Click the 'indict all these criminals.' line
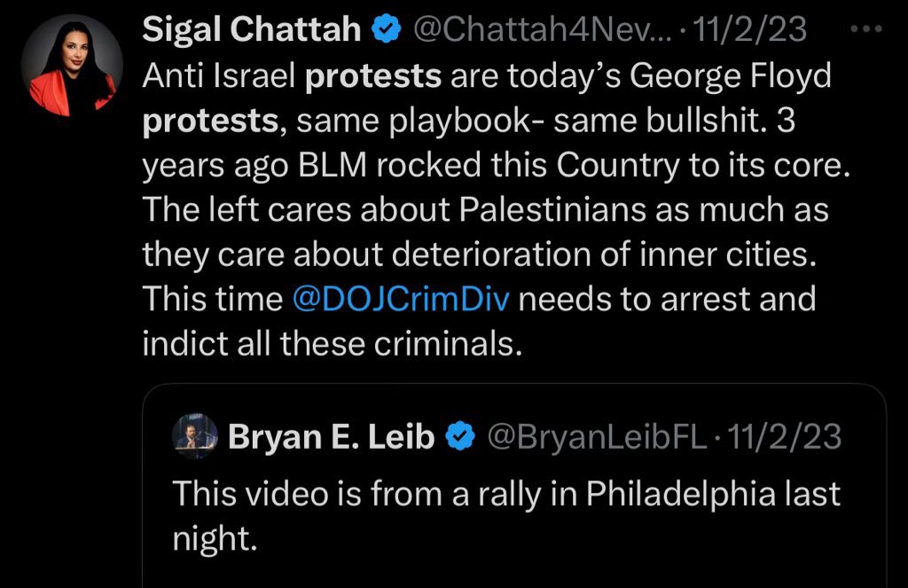This screenshot has height=588, width=908. [x=332, y=343]
